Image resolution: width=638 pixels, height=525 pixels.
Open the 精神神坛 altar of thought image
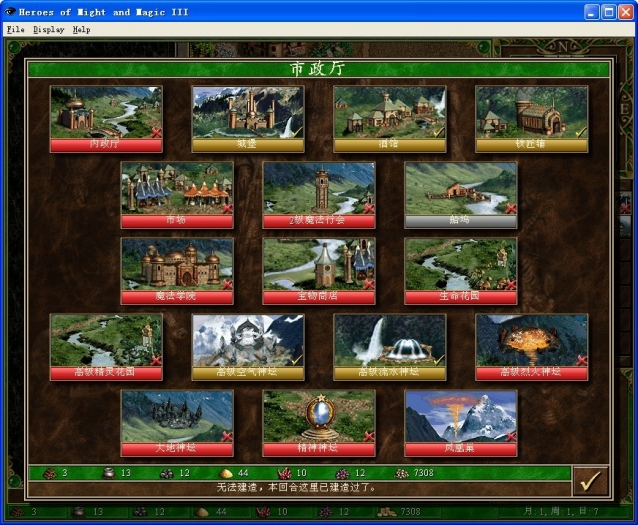point(319,417)
